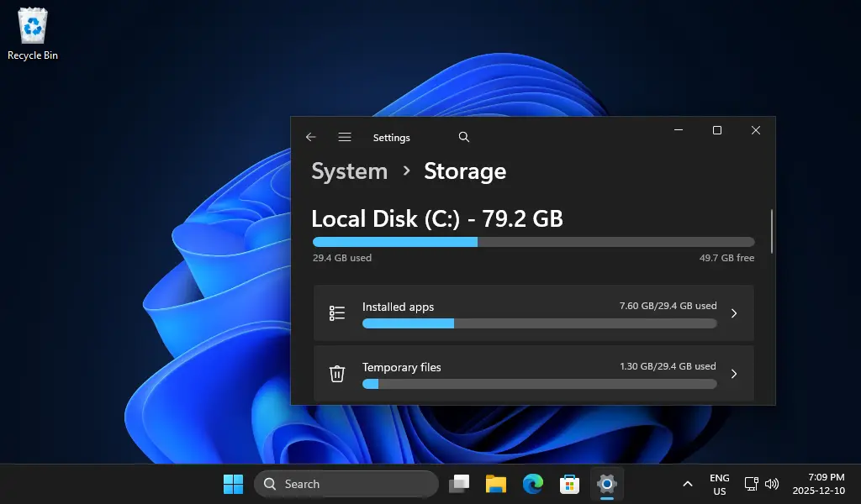The height and width of the screenshot is (504, 861).
Task: Open the Settings navigation menu
Action: coord(345,137)
